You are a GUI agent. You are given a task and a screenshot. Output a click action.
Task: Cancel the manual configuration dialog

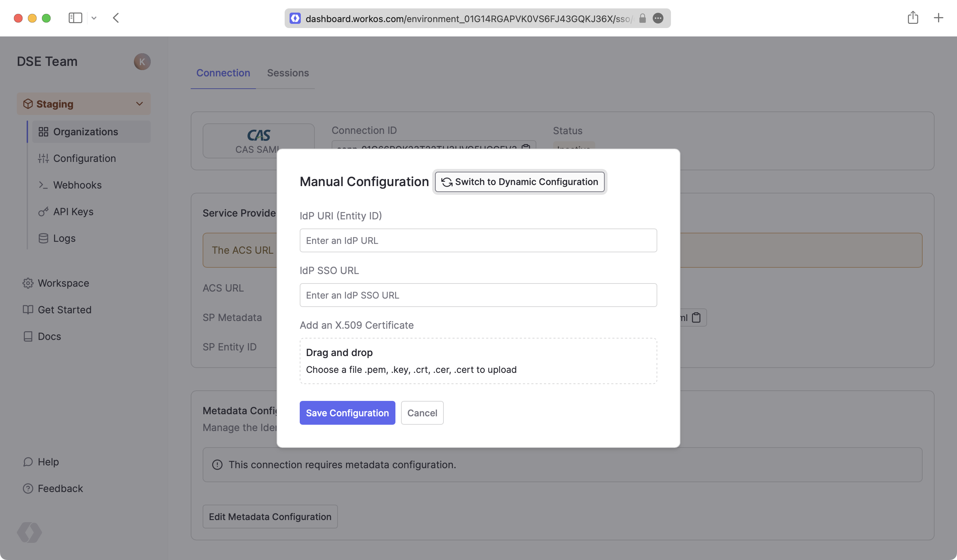[x=422, y=413]
